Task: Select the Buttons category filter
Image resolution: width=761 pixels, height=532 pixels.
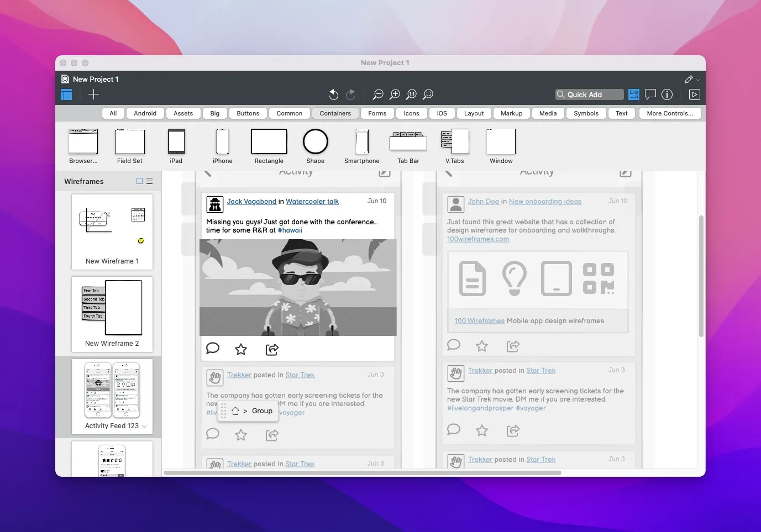Action: pos(248,113)
